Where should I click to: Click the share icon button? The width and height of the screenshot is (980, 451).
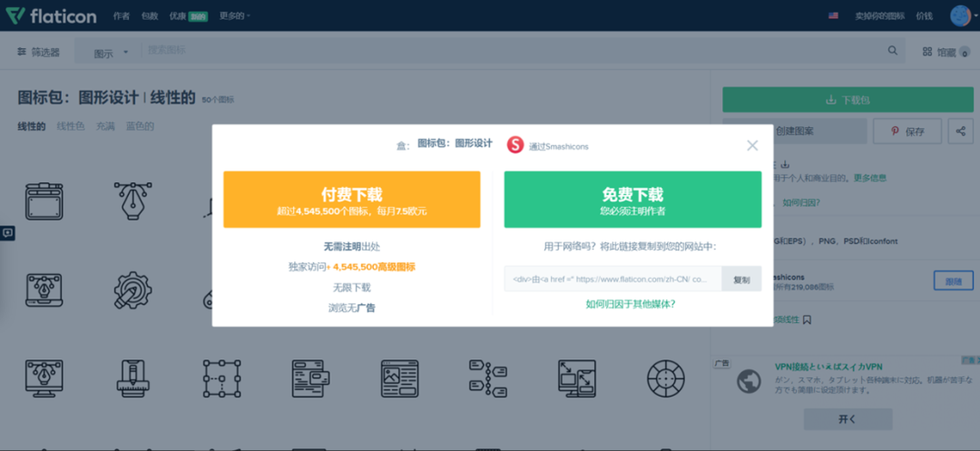tap(961, 132)
